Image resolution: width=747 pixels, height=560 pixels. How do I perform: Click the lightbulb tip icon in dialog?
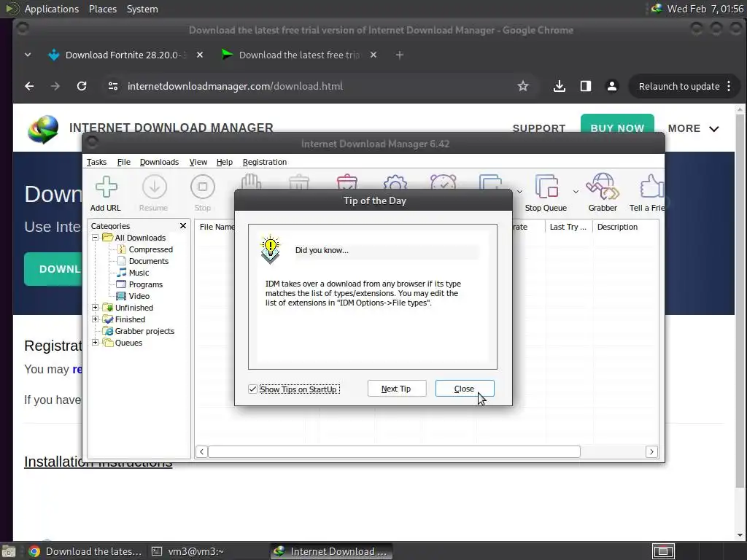pos(270,249)
